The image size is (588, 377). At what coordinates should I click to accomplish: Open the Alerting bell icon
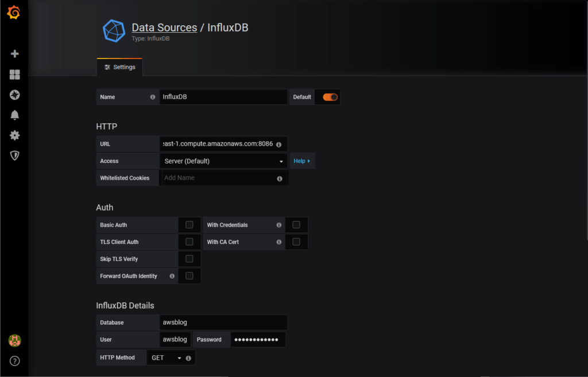point(14,115)
